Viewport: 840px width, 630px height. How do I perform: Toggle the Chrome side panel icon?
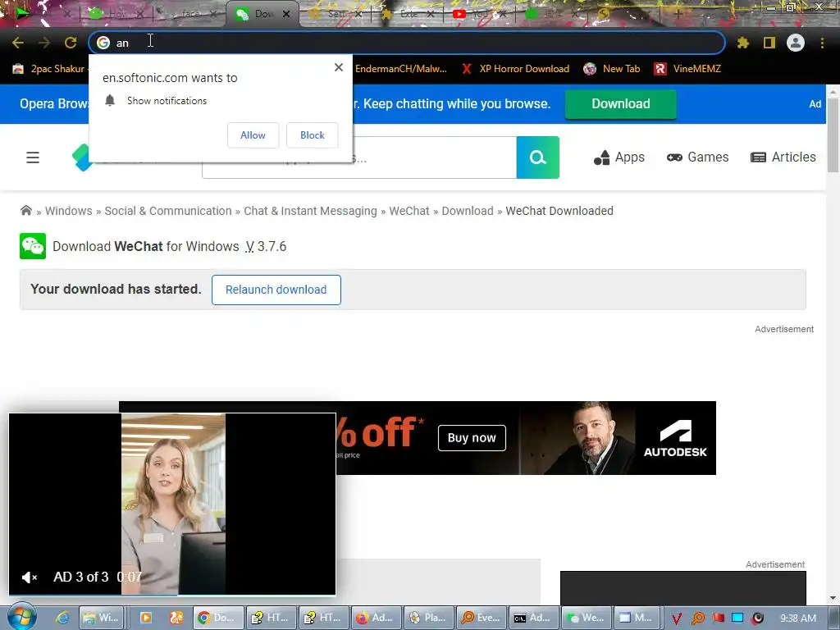(x=769, y=43)
